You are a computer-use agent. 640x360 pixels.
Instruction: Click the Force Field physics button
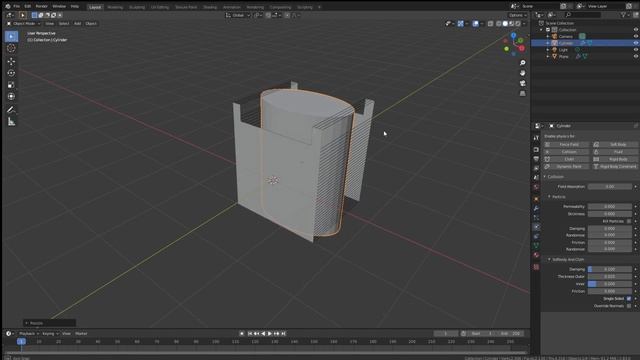pos(567,144)
